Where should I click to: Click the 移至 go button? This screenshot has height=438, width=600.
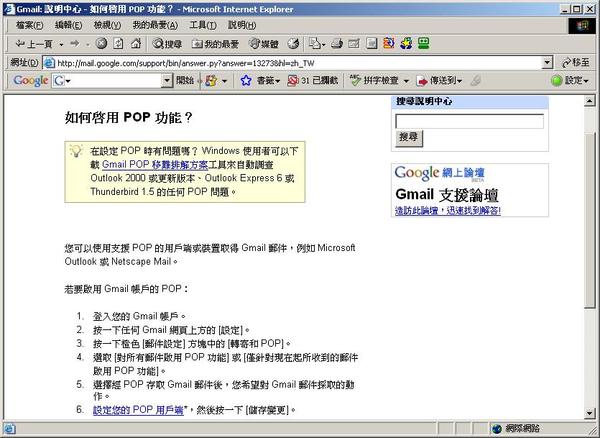pyautogui.click(x=576, y=63)
